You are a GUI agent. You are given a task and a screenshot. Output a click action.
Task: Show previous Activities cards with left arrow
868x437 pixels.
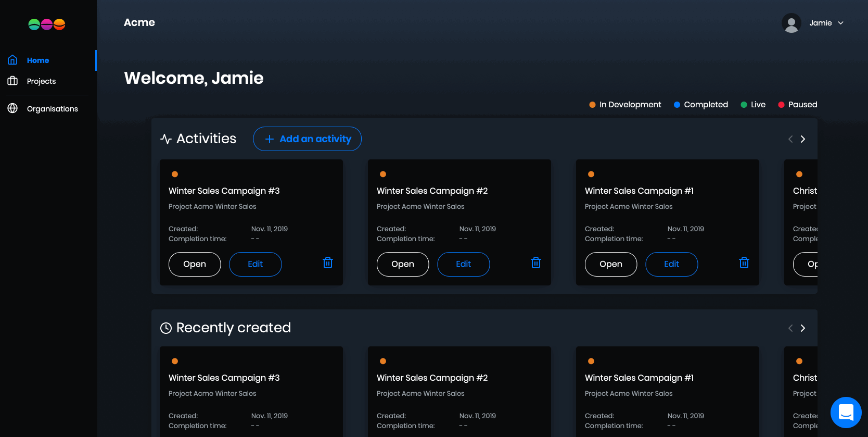click(790, 139)
